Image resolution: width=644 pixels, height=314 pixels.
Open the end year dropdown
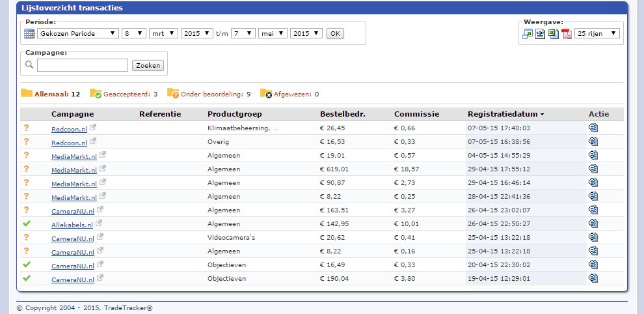click(306, 34)
